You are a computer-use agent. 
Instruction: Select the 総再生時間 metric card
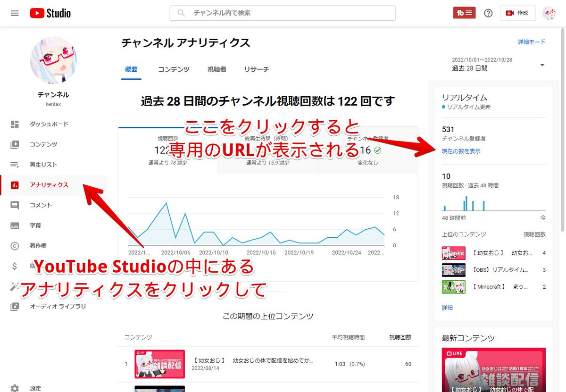click(x=268, y=151)
